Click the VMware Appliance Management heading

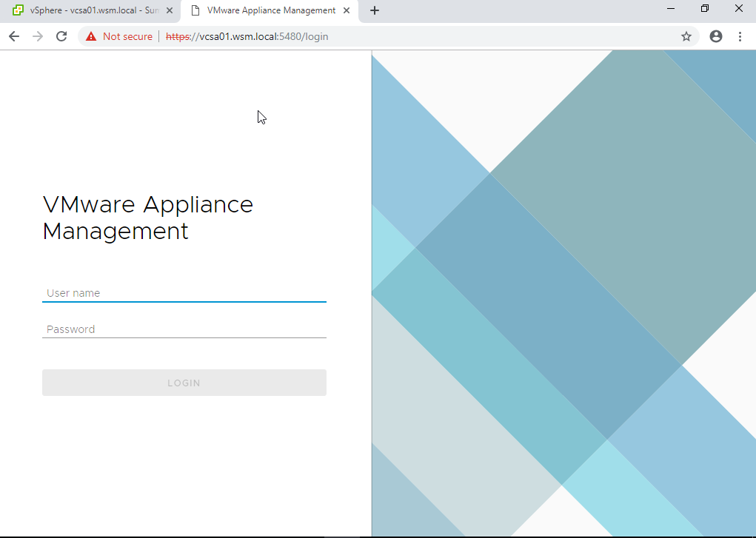[x=148, y=218]
